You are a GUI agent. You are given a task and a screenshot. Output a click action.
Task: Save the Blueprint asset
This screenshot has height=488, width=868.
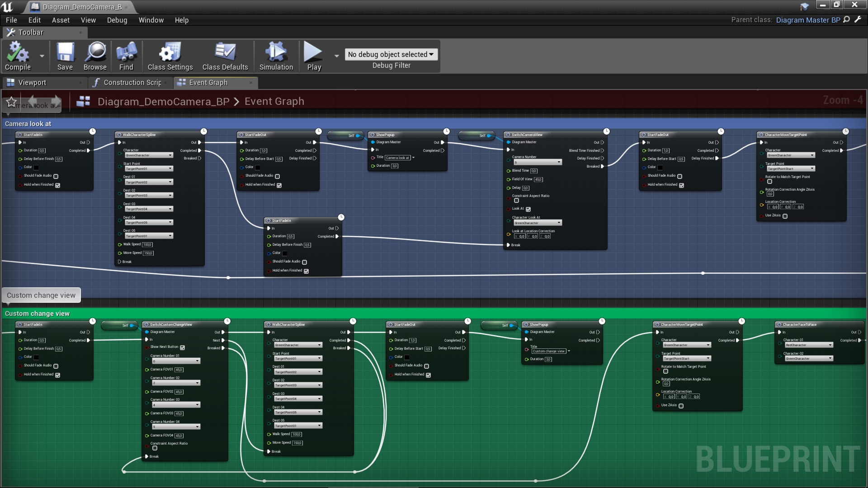pyautogui.click(x=65, y=55)
